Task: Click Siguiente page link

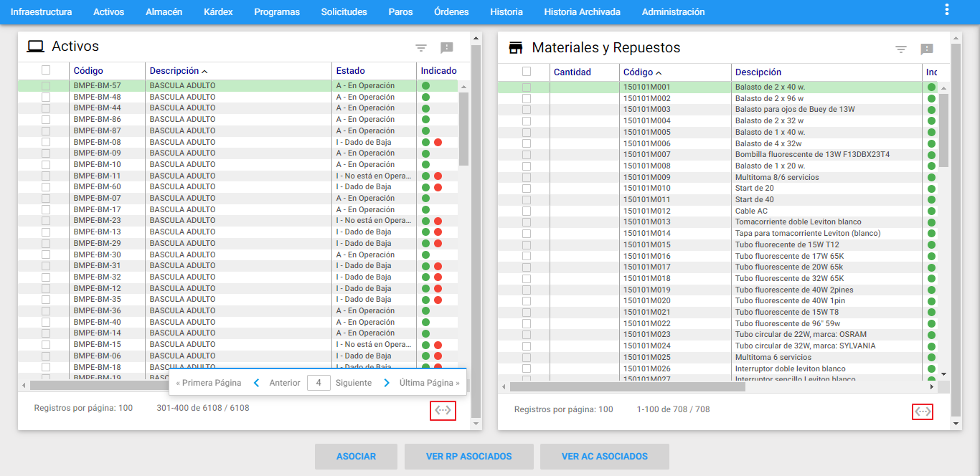Action: coord(354,383)
